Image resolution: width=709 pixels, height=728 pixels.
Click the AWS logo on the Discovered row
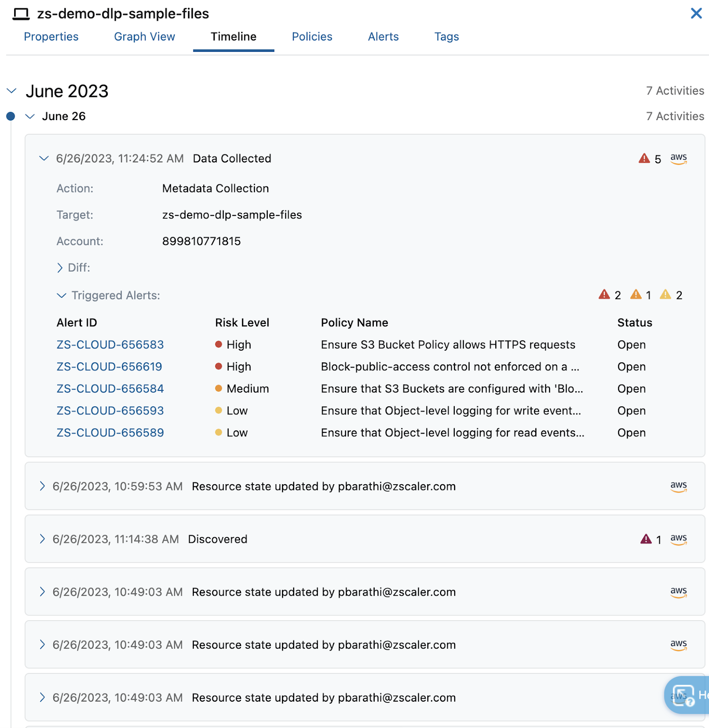coord(679,539)
